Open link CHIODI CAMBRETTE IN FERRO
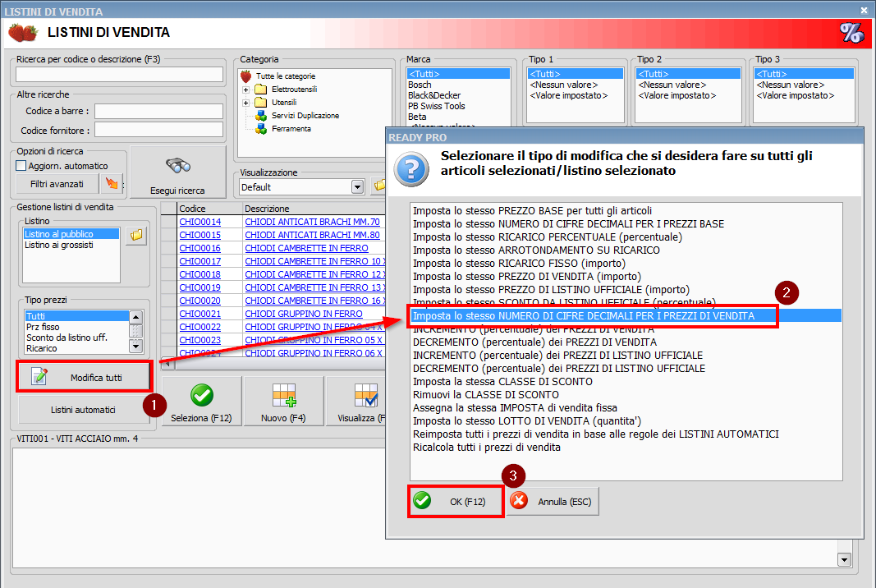Screen dimensions: 876x588 (306, 248)
